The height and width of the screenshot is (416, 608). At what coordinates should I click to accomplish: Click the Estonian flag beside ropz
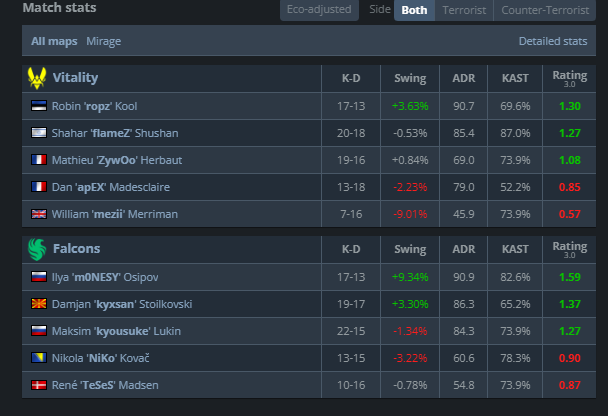[39, 105]
